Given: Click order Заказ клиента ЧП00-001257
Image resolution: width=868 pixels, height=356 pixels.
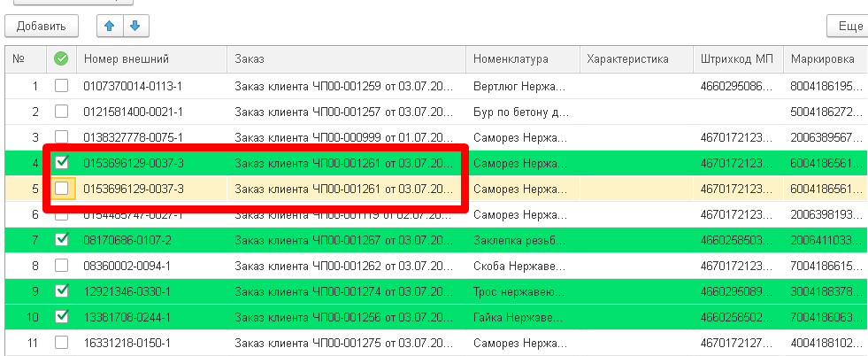Looking at the screenshot, I should [345, 112].
